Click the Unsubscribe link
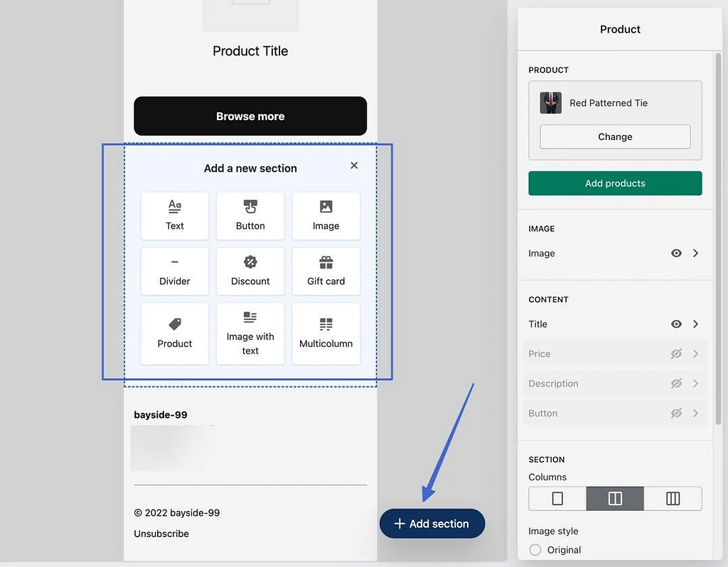The height and width of the screenshot is (567, 728). (161, 534)
